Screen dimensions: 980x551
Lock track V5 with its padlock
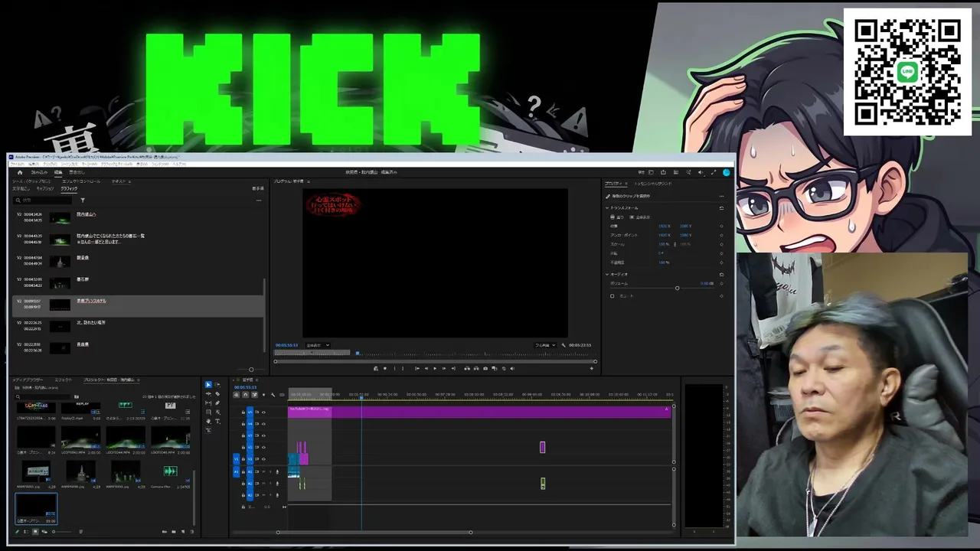click(x=243, y=412)
